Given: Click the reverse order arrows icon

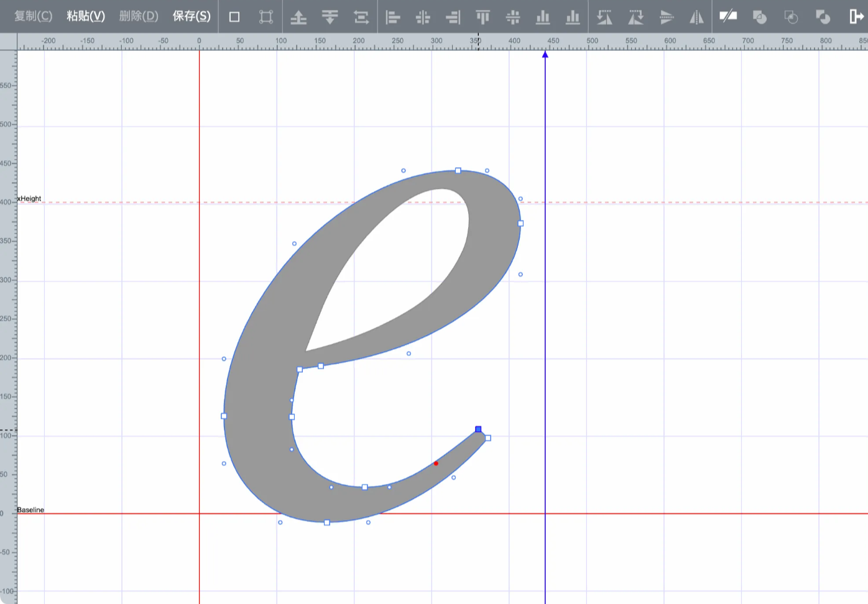Looking at the screenshot, I should (x=361, y=17).
